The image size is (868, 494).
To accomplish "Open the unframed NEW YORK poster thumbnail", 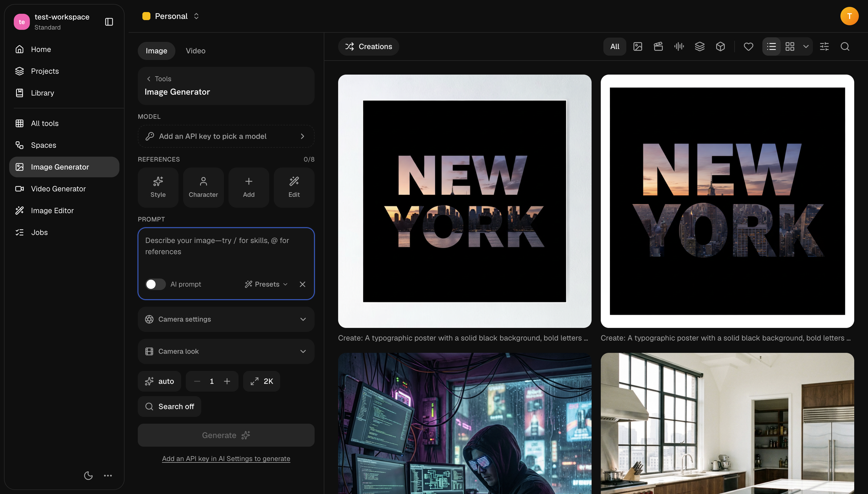I will pyautogui.click(x=727, y=201).
